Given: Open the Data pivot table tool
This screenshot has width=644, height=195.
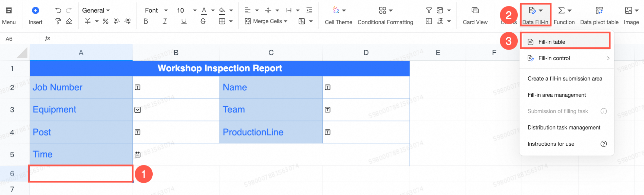Looking at the screenshot, I should pos(599,15).
